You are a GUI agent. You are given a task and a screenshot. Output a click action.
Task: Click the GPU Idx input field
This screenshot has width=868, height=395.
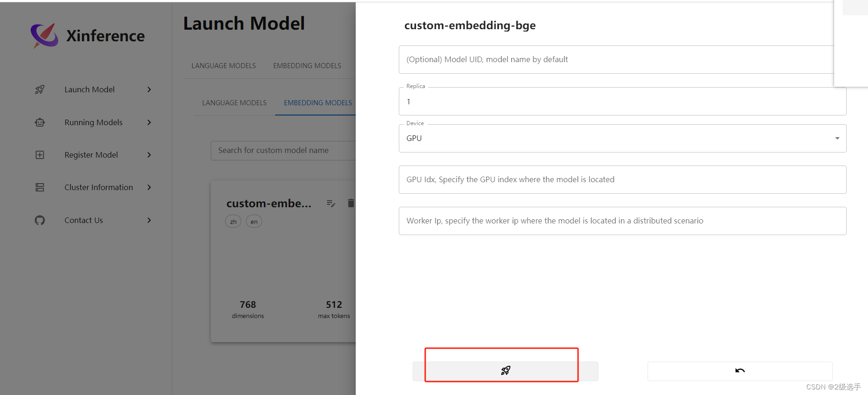point(623,179)
